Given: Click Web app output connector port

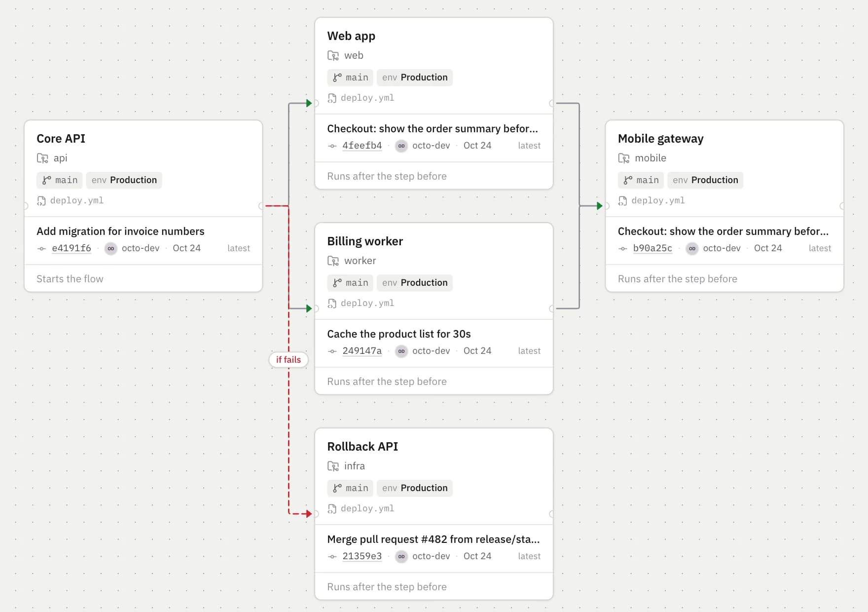Looking at the screenshot, I should pos(552,104).
